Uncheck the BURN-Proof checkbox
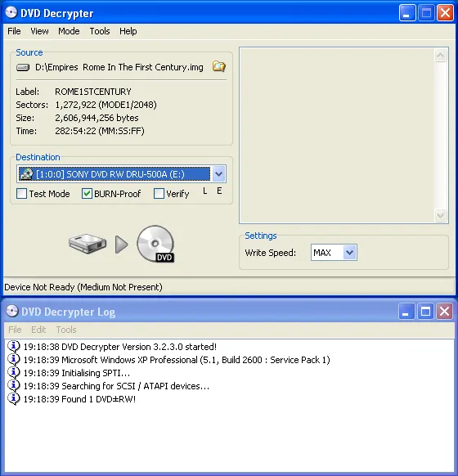 (87, 193)
